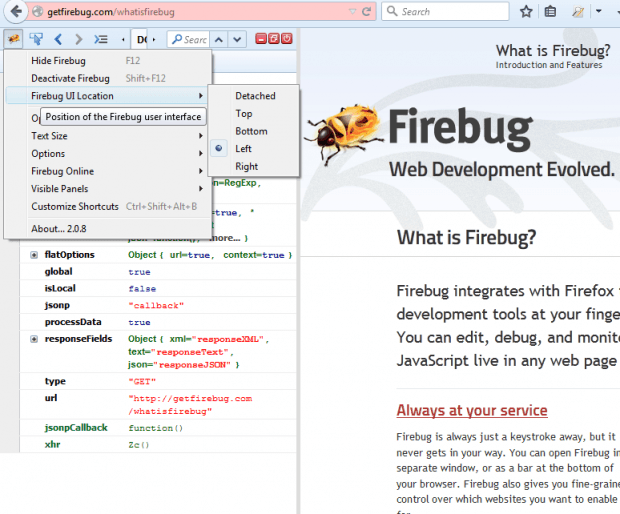Open About... 2.0.8 menu entry
Image resolution: width=620 pixels, height=514 pixels.
[108, 229]
